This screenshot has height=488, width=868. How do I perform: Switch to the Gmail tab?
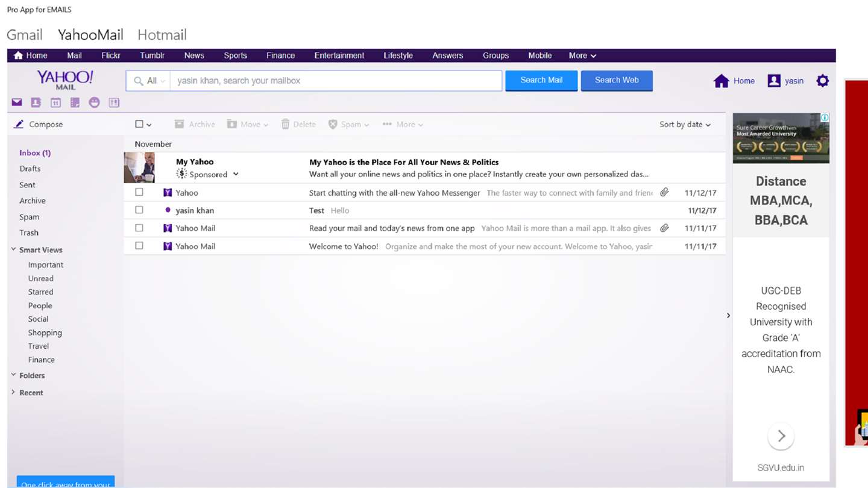(25, 34)
